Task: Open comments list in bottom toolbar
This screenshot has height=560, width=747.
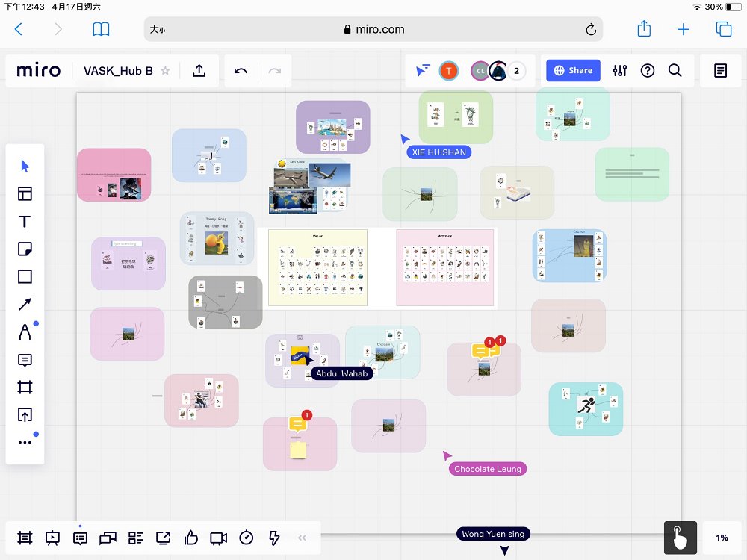Action: click(x=80, y=538)
